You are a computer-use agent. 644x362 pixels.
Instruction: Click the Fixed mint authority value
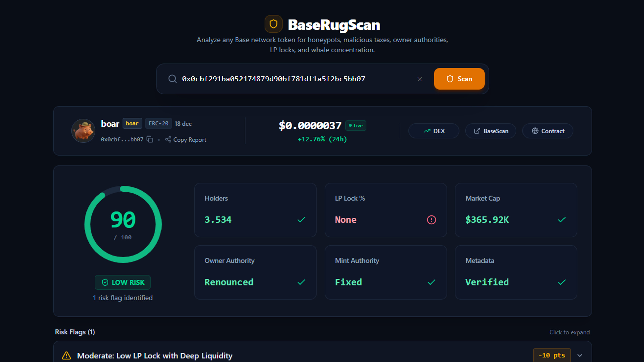[348, 282]
